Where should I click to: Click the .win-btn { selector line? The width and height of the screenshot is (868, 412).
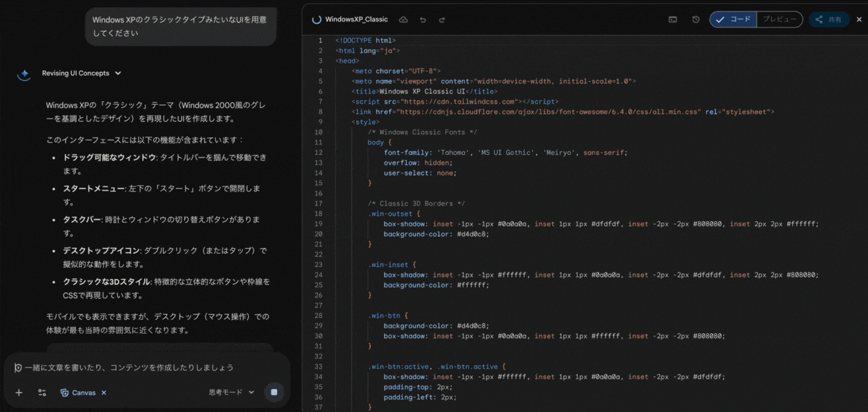387,316
